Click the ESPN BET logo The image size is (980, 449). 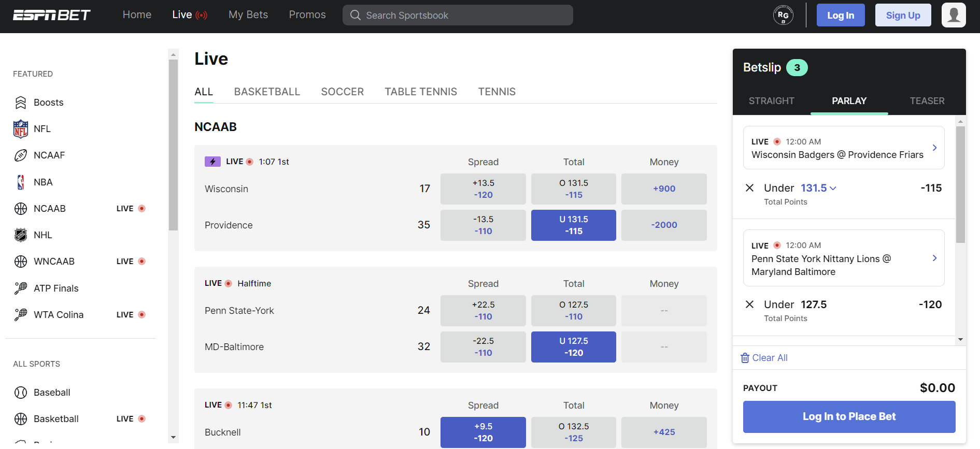(x=52, y=15)
